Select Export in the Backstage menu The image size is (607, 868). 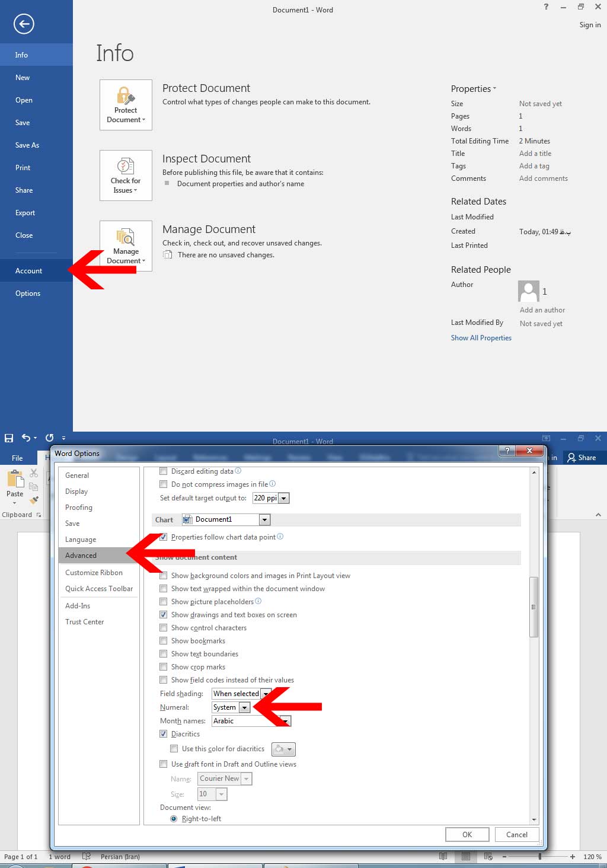[x=36, y=213]
